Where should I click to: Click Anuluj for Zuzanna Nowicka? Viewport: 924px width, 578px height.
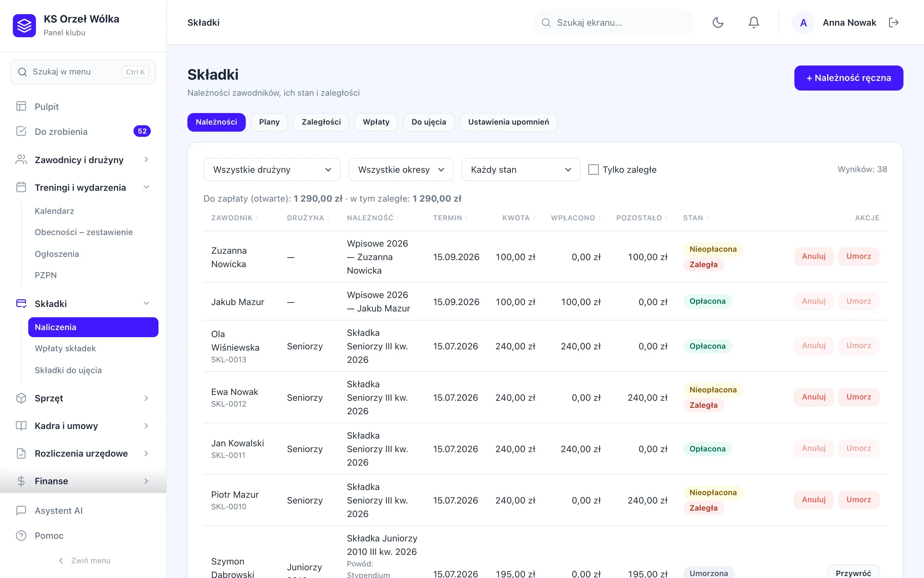[x=813, y=256]
